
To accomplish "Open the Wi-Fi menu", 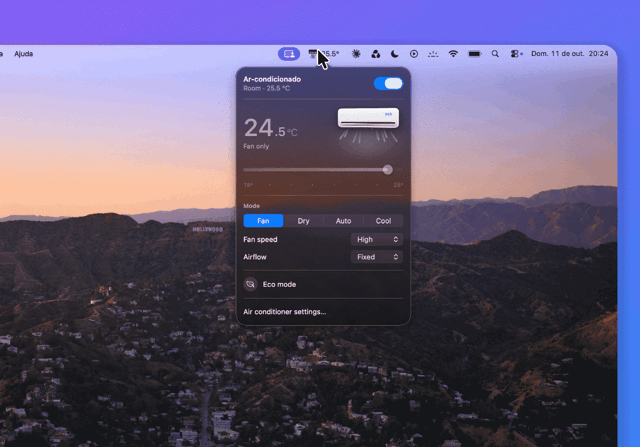I will pyautogui.click(x=453, y=54).
